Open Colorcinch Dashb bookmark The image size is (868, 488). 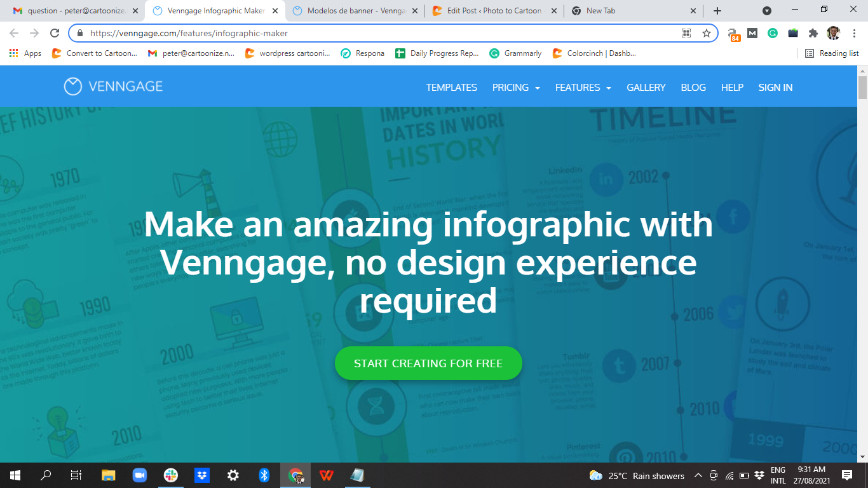click(x=594, y=53)
